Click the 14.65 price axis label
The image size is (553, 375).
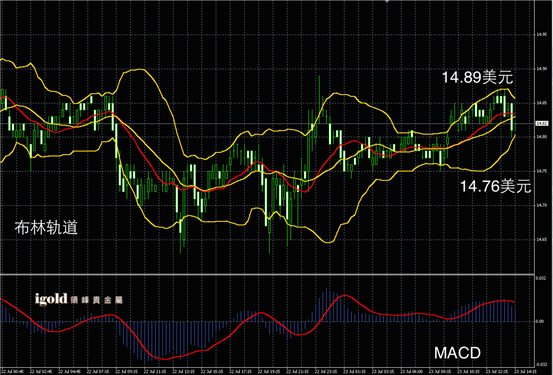pyautogui.click(x=541, y=239)
